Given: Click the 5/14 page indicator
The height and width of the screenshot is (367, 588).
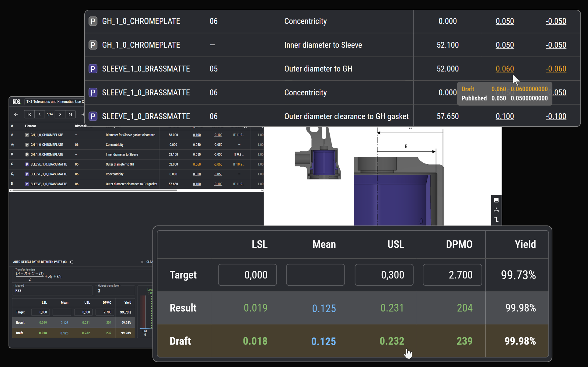Looking at the screenshot, I should [x=50, y=114].
